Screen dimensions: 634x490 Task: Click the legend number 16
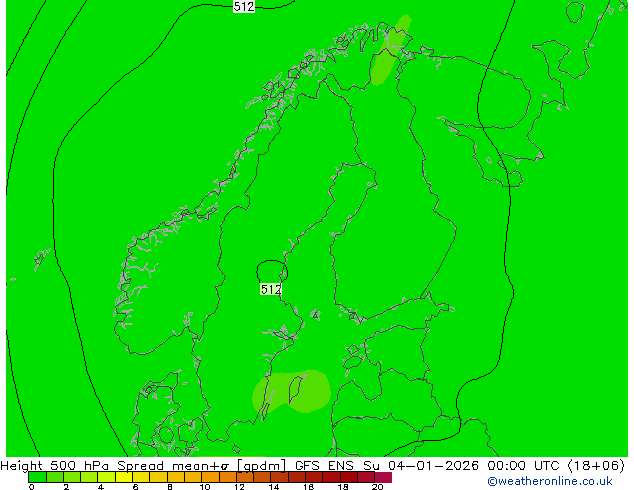pyautogui.click(x=309, y=487)
